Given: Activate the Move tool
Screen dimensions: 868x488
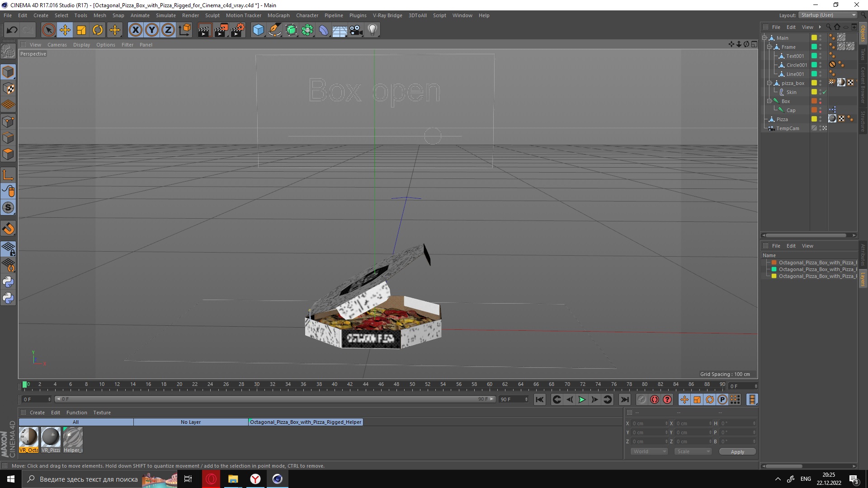Looking at the screenshot, I should pos(65,30).
